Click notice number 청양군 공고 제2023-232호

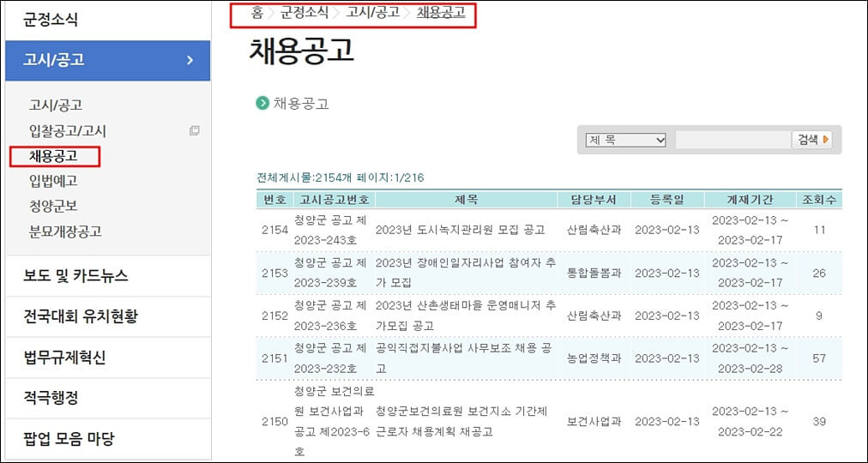(x=330, y=358)
